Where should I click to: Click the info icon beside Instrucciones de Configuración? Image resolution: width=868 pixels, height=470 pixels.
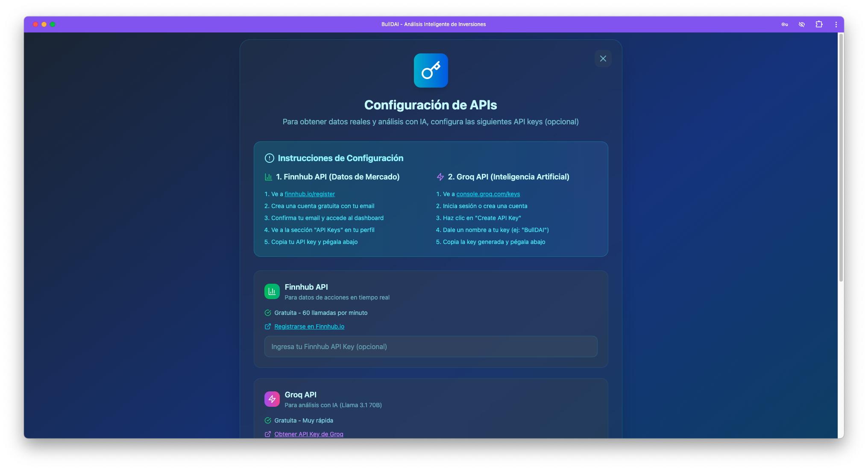coord(269,158)
